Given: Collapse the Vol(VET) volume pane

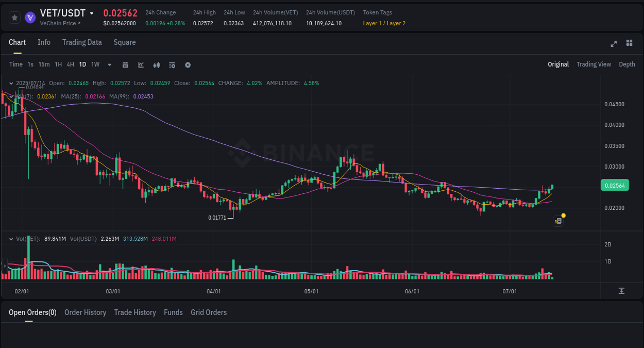Looking at the screenshot, I should click(11, 239).
